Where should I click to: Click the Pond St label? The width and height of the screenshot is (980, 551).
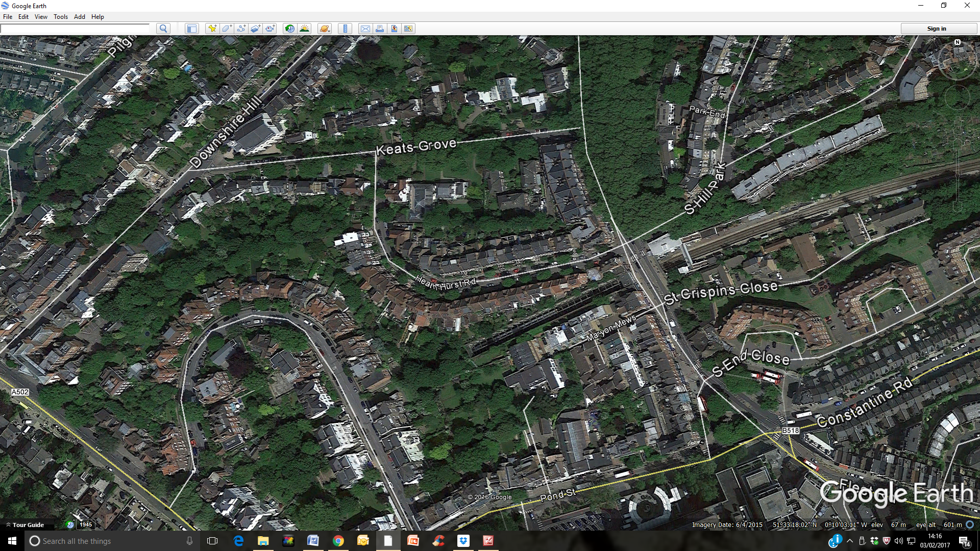[x=558, y=494]
